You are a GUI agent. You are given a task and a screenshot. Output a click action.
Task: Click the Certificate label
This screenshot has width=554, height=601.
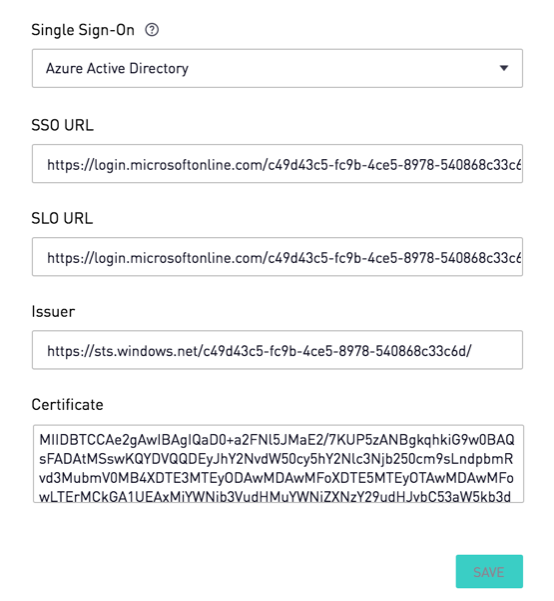(x=67, y=405)
